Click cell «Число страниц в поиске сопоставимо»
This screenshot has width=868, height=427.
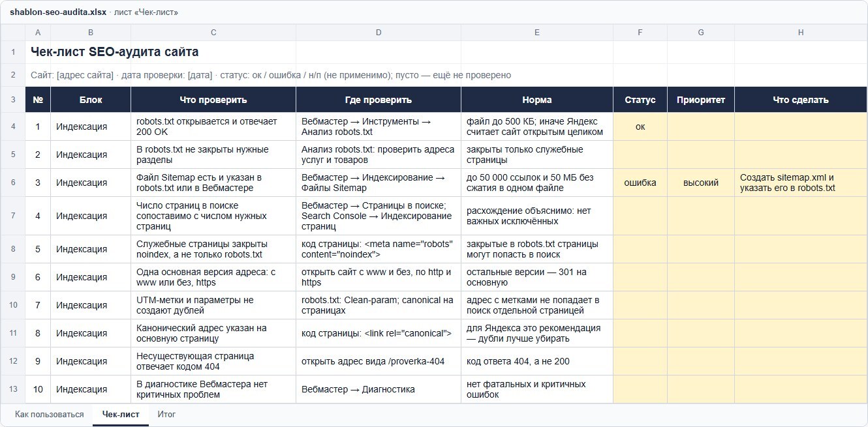(x=213, y=216)
